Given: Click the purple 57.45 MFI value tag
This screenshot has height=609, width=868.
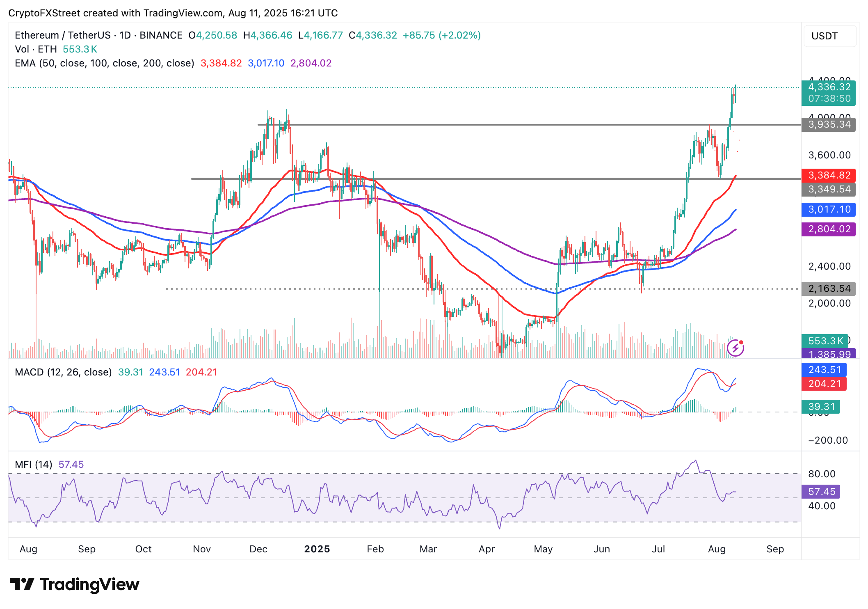Looking at the screenshot, I should tap(821, 492).
